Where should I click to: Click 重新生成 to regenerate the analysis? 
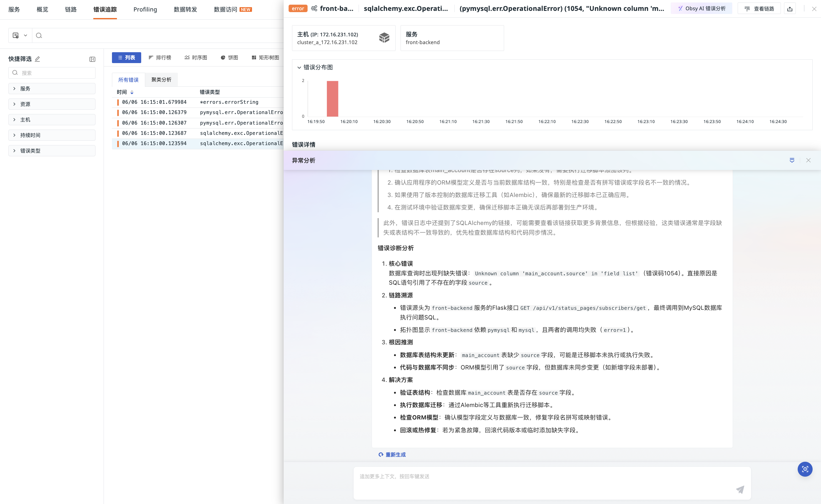point(392,455)
